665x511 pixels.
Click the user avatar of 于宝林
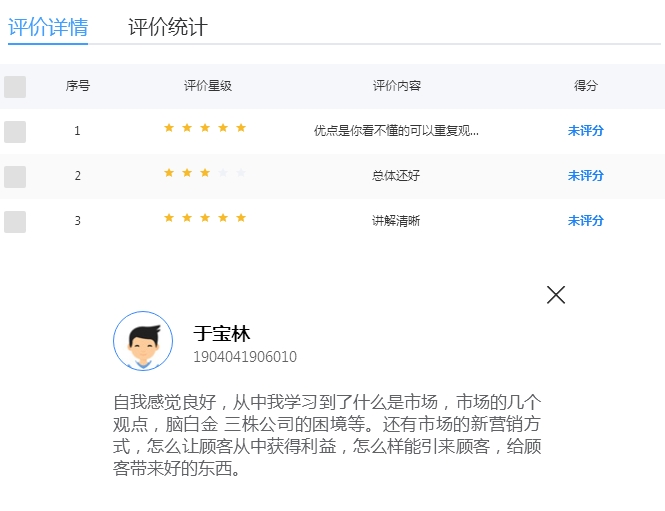pos(143,341)
